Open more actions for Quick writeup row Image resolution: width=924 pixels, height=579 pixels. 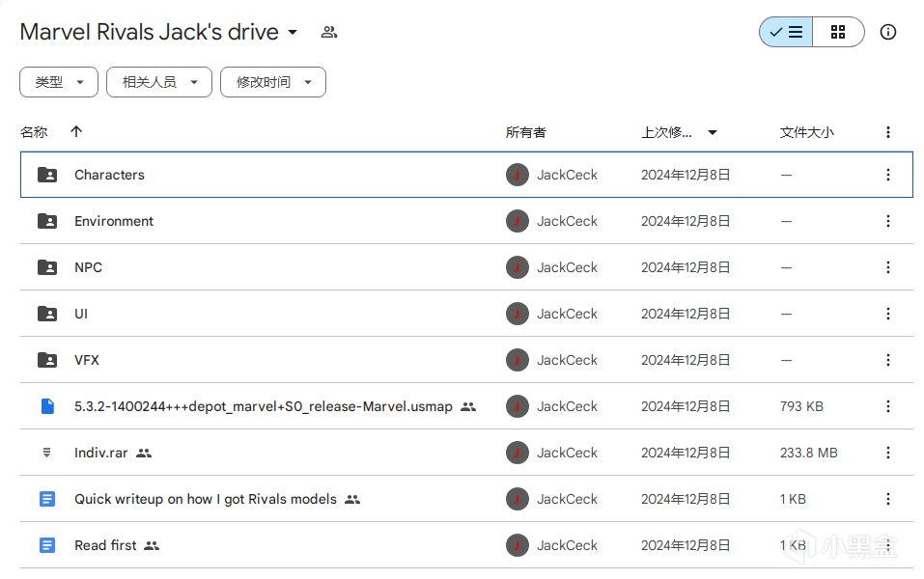(x=887, y=499)
